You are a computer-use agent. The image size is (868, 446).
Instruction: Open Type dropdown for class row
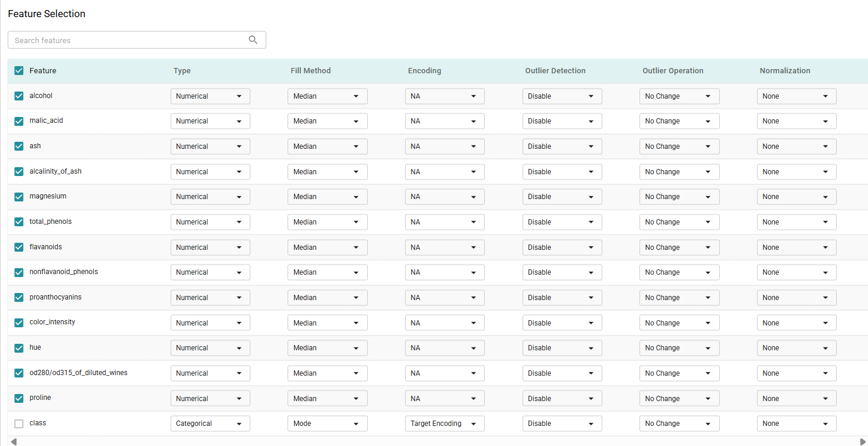click(x=210, y=424)
